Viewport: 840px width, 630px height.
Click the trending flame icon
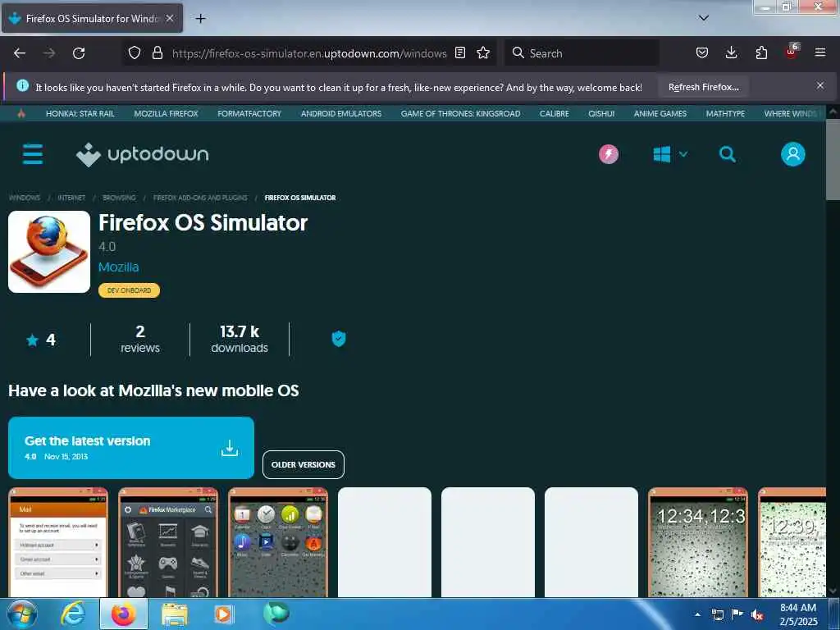click(x=21, y=113)
